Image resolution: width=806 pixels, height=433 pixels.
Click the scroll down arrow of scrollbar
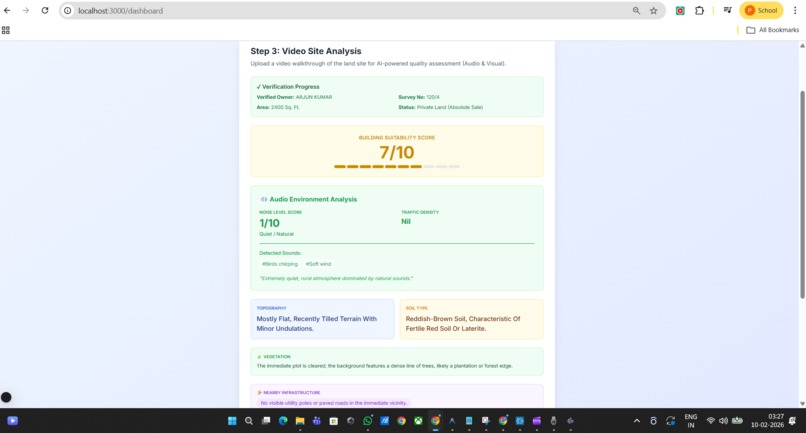point(802,404)
